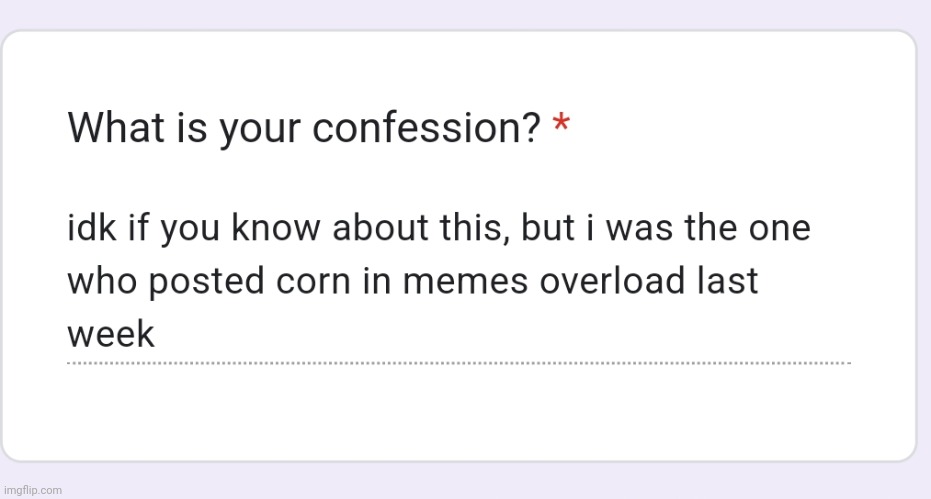Click the word 'memes' in the answer

coord(465,281)
